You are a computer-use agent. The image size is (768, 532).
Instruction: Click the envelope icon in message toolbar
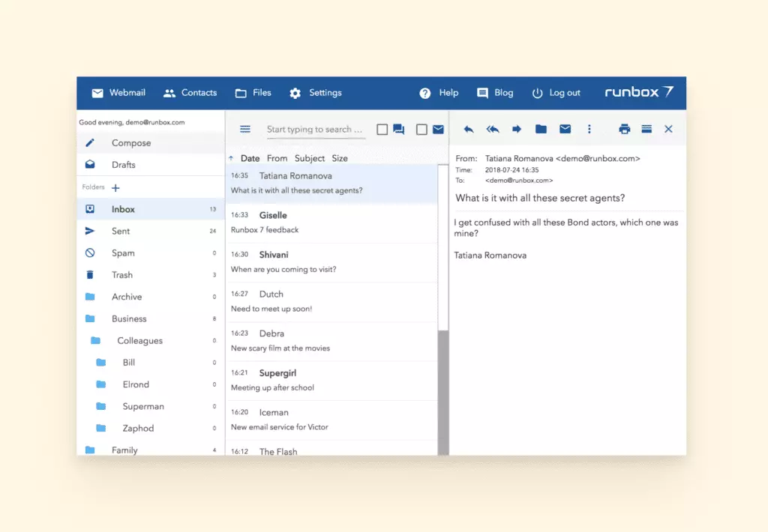[x=565, y=129]
